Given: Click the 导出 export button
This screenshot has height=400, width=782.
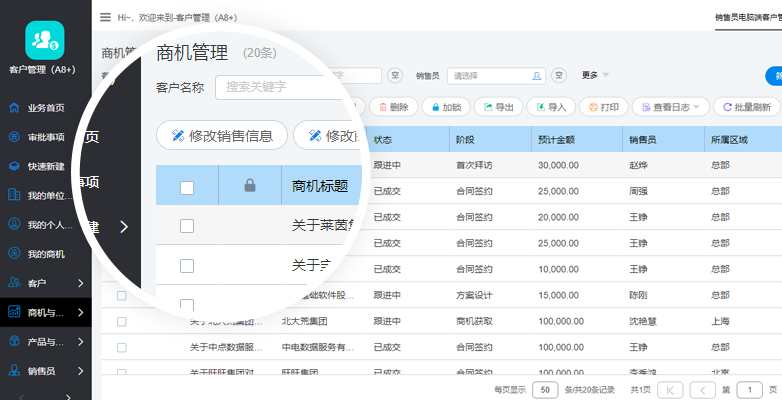Looking at the screenshot, I should click(497, 107).
